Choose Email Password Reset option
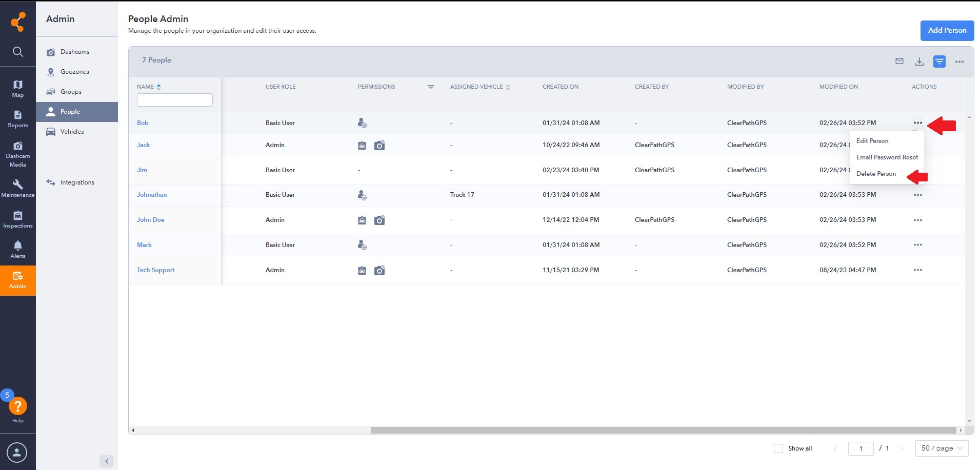 (887, 157)
